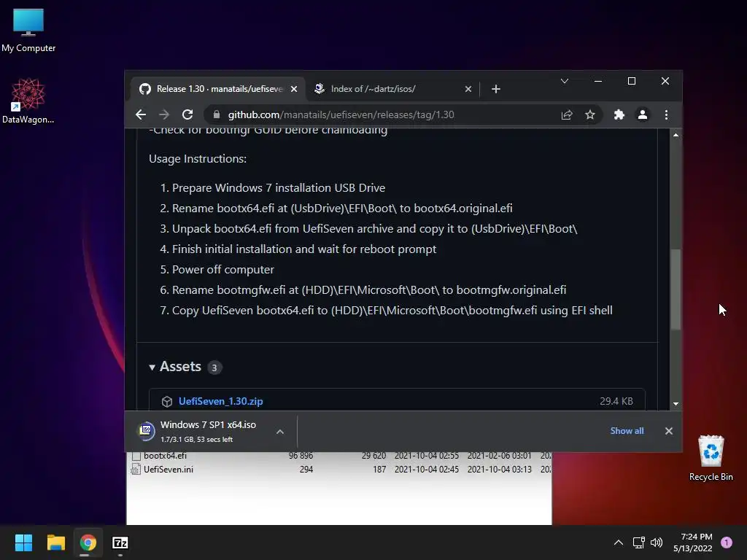Close the Index of /~dartz/isos/ tab
Viewport: 747px width, 560px height.
pyautogui.click(x=468, y=89)
